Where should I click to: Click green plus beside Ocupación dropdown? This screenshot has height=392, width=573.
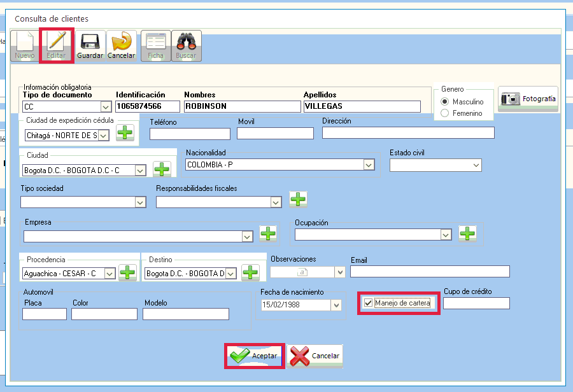coord(468,234)
